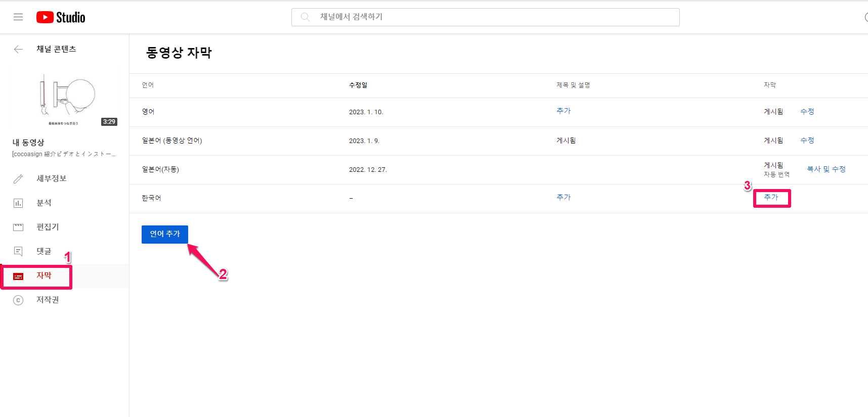The width and height of the screenshot is (868, 417).
Task: Open the hamburger navigation menu
Action: pos(18,17)
